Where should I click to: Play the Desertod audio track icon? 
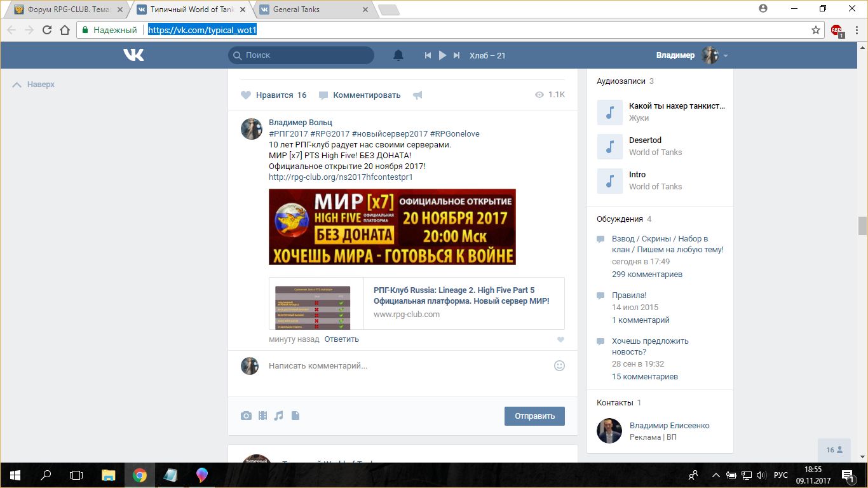click(610, 147)
